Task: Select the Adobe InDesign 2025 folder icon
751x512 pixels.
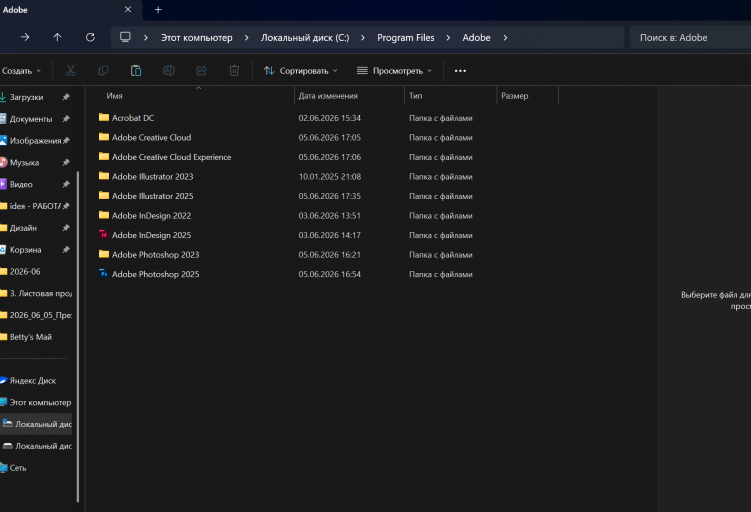Action: pyautogui.click(x=103, y=235)
